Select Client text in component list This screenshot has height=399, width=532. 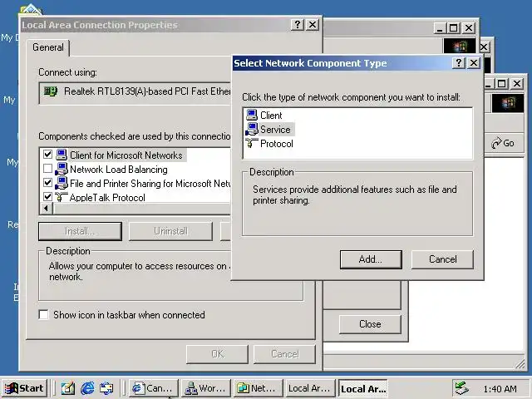[x=271, y=116]
